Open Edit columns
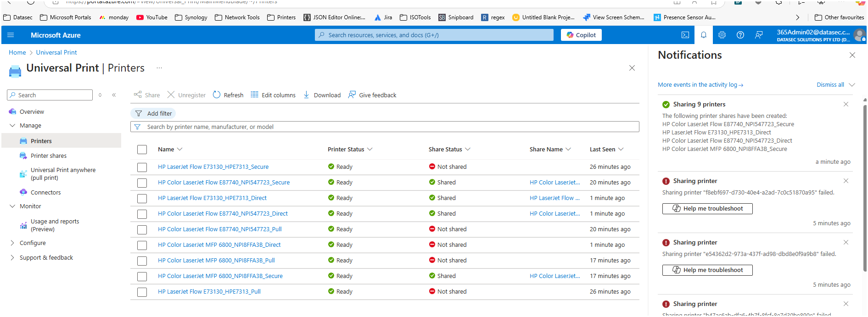 point(273,95)
